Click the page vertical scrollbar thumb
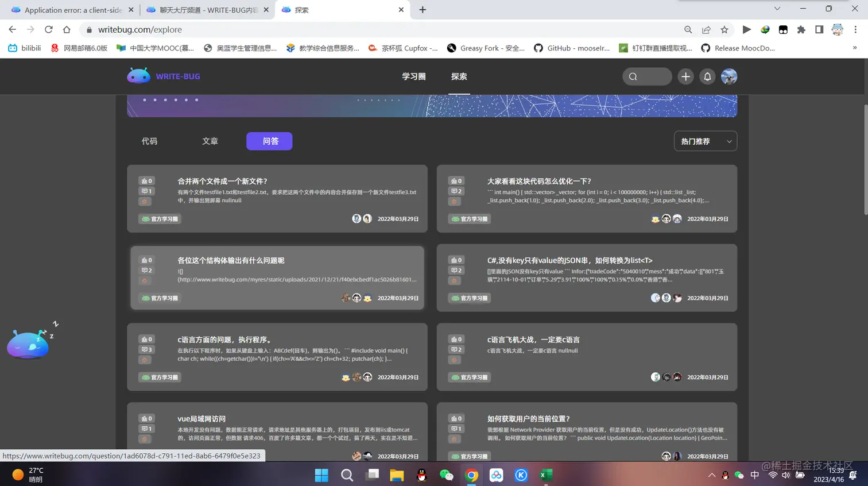This screenshot has width=868, height=486. [x=865, y=161]
